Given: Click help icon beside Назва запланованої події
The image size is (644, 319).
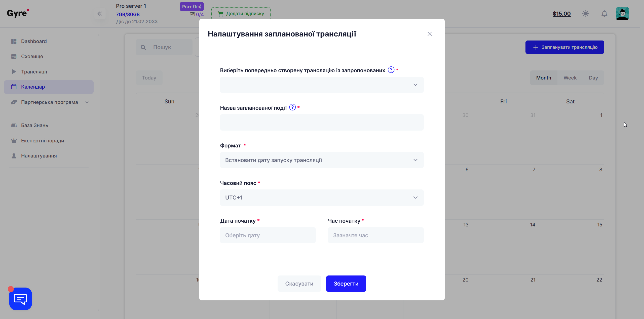Looking at the screenshot, I should (x=292, y=107).
